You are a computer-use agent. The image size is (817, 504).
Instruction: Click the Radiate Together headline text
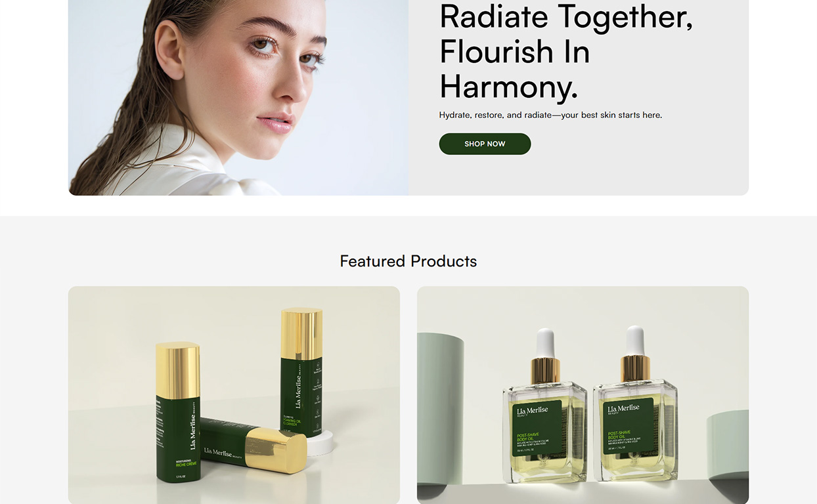coord(566,51)
